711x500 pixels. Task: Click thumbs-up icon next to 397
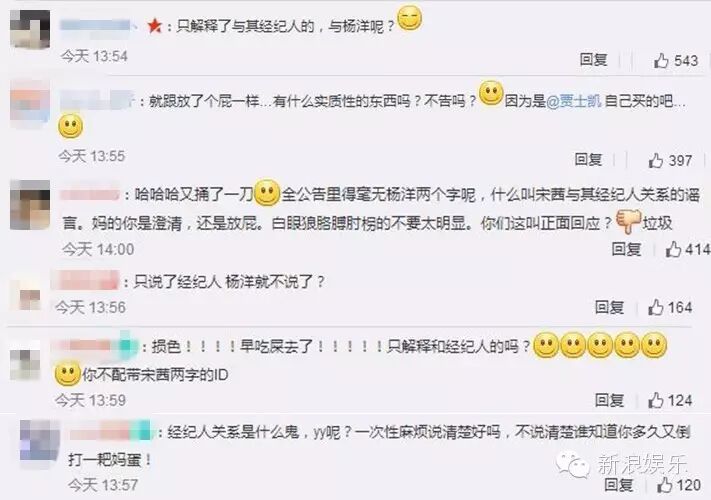[656, 160]
